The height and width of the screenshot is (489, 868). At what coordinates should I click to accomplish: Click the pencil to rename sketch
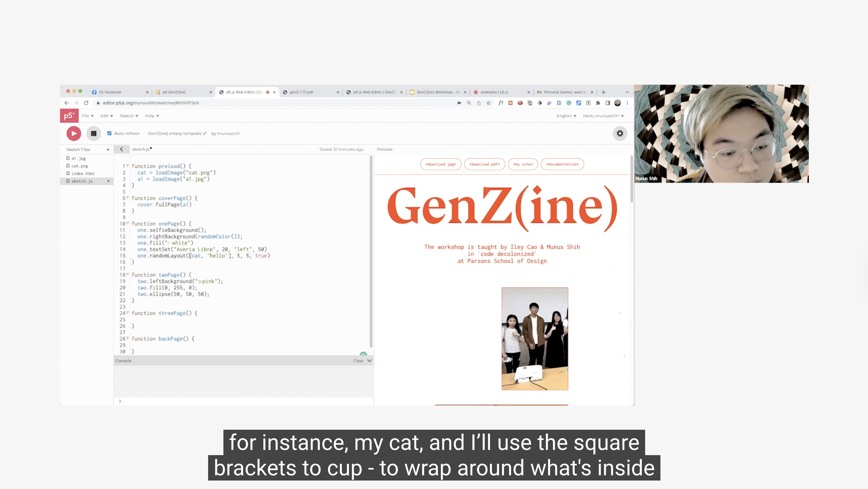pos(205,134)
